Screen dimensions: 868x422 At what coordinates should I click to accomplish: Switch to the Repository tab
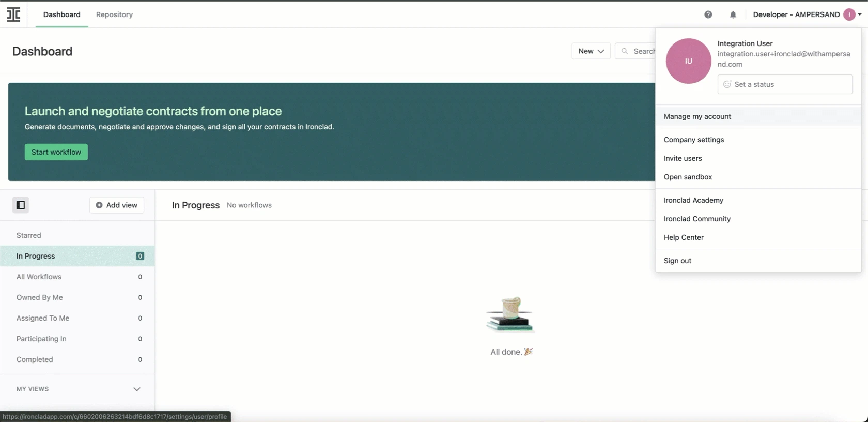(114, 14)
